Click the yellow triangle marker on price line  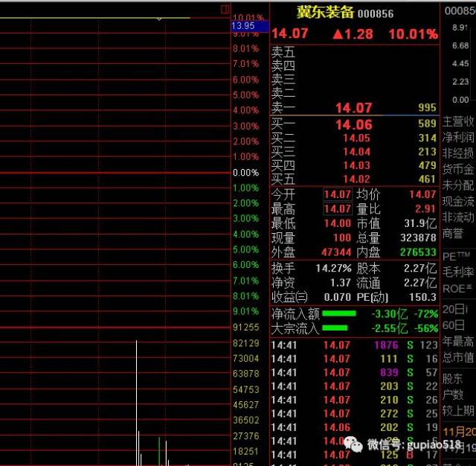pos(159,19)
